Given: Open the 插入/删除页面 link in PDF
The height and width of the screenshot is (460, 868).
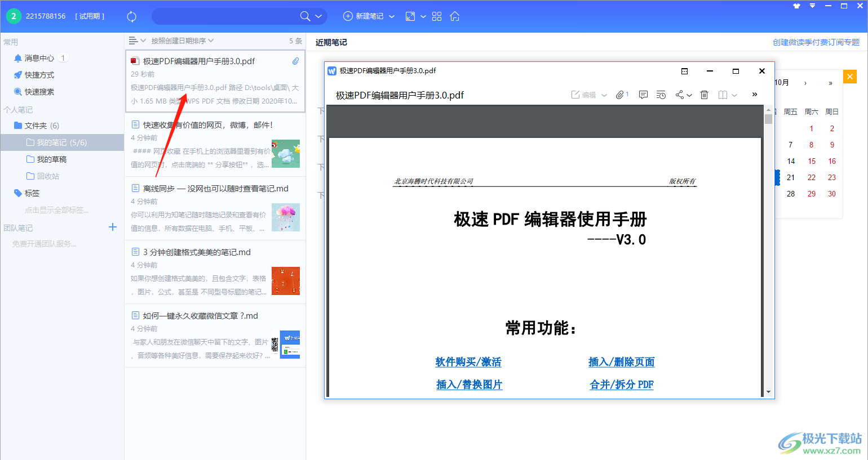Looking at the screenshot, I should tap(622, 362).
